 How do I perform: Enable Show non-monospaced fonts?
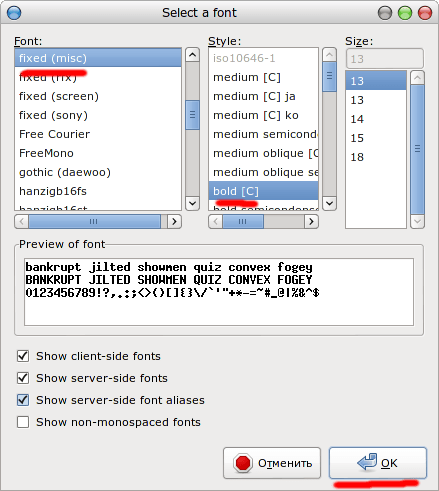[x=23, y=422]
